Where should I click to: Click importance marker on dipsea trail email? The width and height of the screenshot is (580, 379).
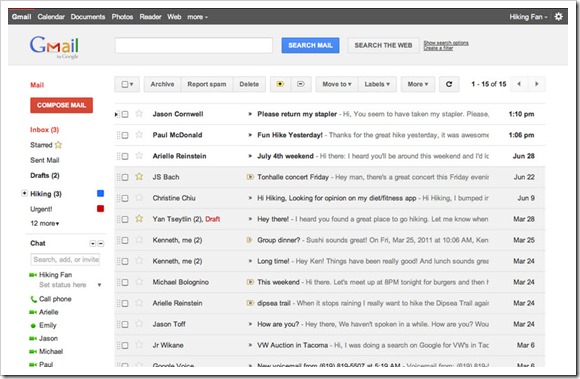[x=250, y=303]
